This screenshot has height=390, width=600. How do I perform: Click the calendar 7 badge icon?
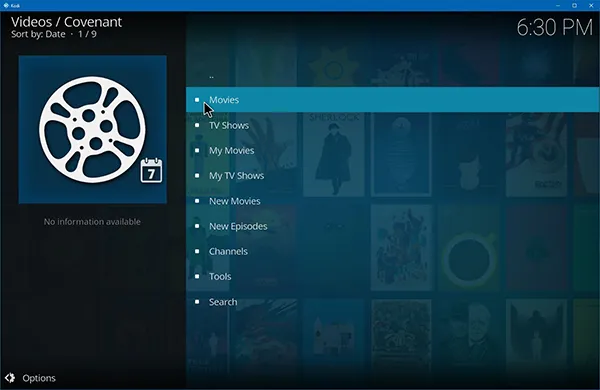pyautogui.click(x=151, y=170)
